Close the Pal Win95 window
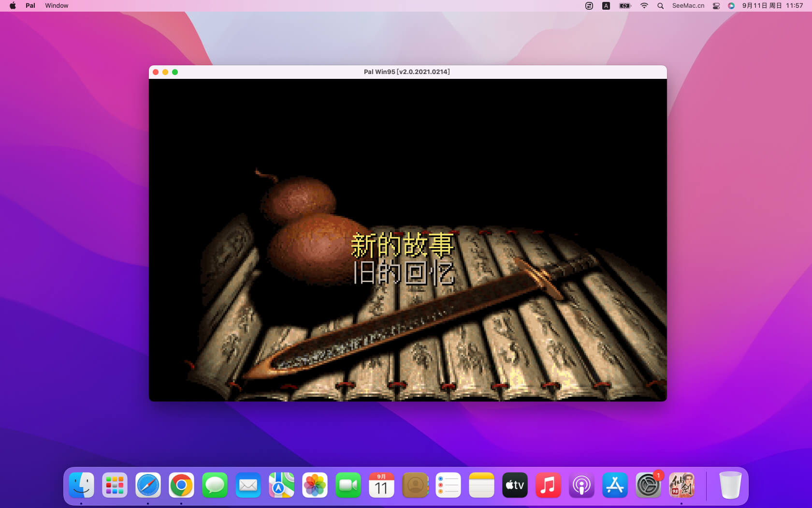 156,72
